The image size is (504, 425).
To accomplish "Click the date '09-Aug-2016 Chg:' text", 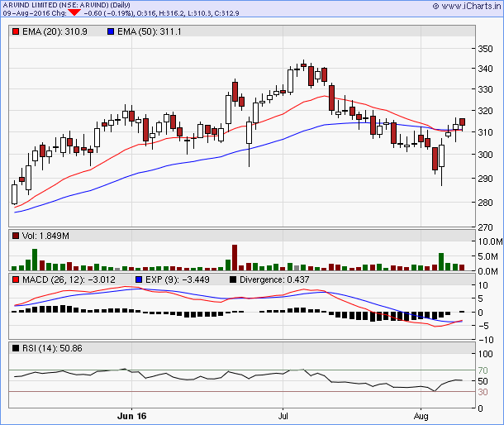I will [35, 13].
